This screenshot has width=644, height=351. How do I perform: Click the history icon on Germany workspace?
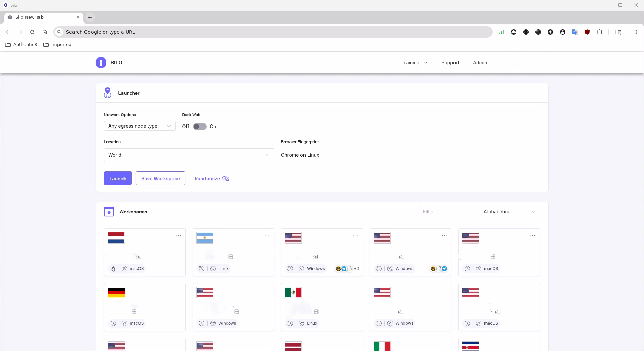coord(113,323)
